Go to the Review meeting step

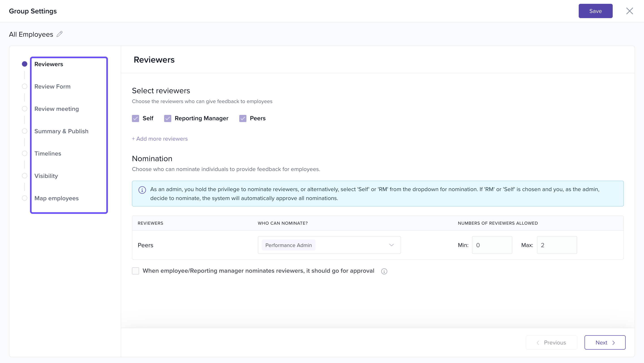[x=57, y=109]
